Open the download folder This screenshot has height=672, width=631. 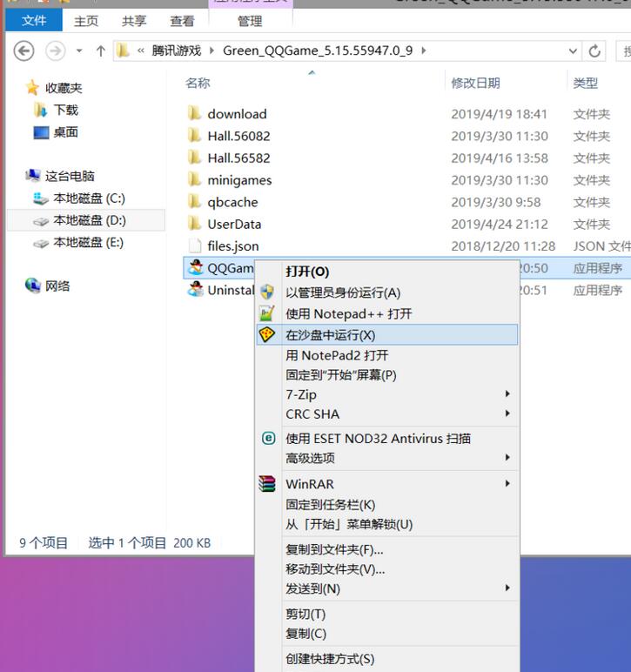pyautogui.click(x=237, y=114)
